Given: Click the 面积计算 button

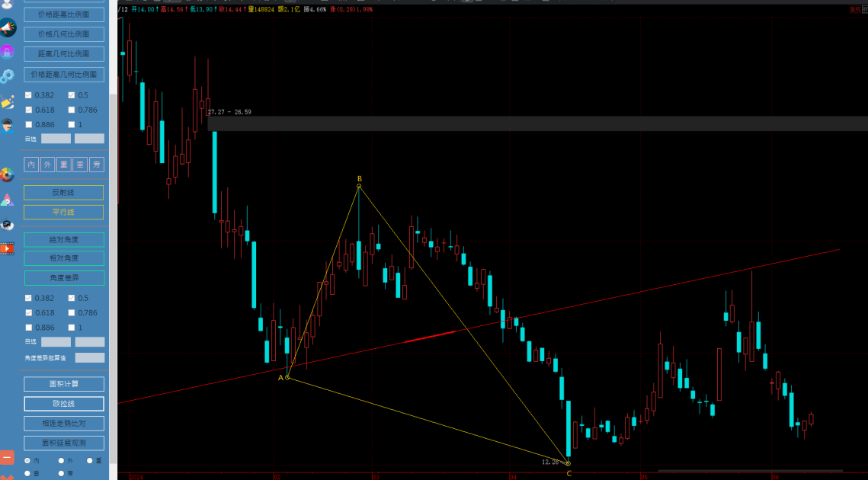Looking at the screenshot, I should (x=64, y=383).
